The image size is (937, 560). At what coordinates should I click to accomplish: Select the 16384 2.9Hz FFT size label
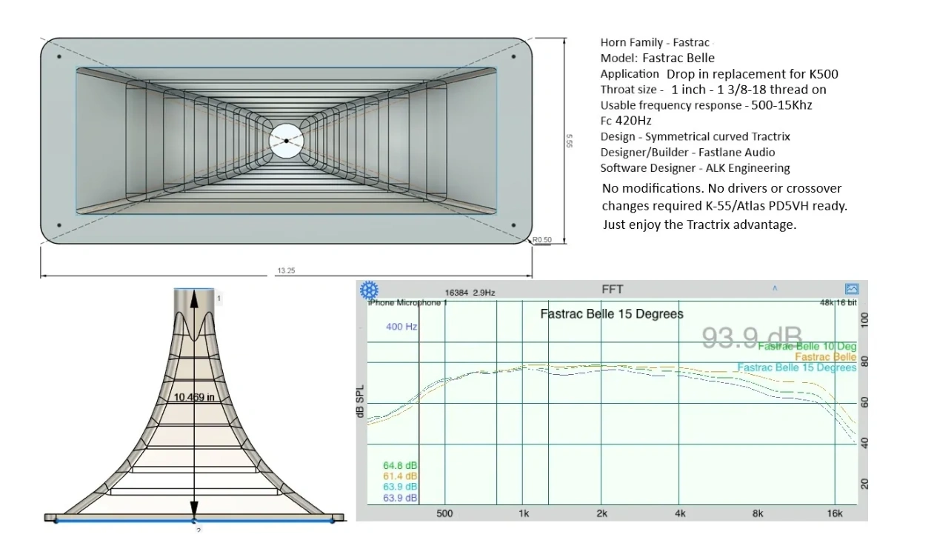(470, 293)
